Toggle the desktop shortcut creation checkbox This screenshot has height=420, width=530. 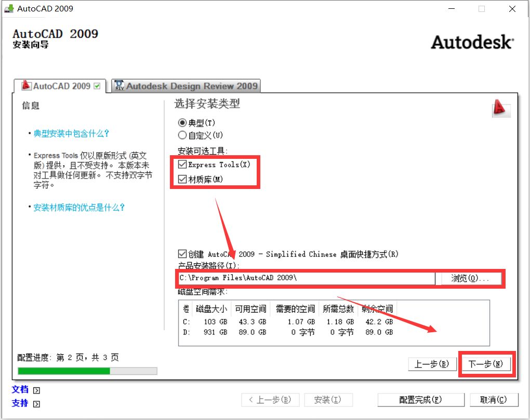click(182, 254)
